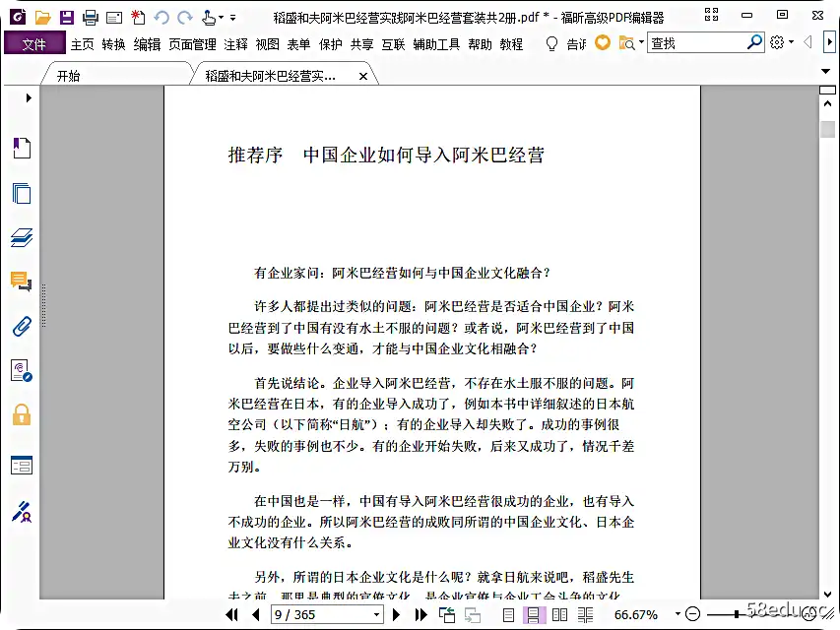The image size is (840, 630).
Task: Print the document via printer icon
Action: pos(90,18)
